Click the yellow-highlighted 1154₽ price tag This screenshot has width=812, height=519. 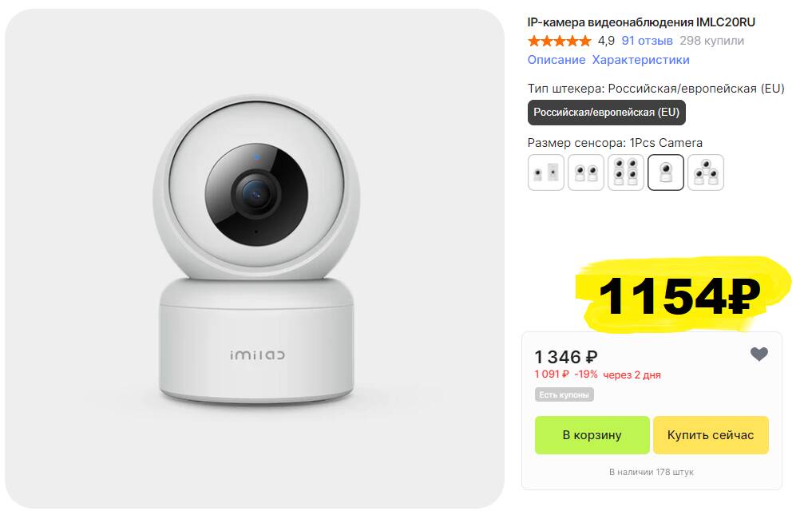coord(679,296)
